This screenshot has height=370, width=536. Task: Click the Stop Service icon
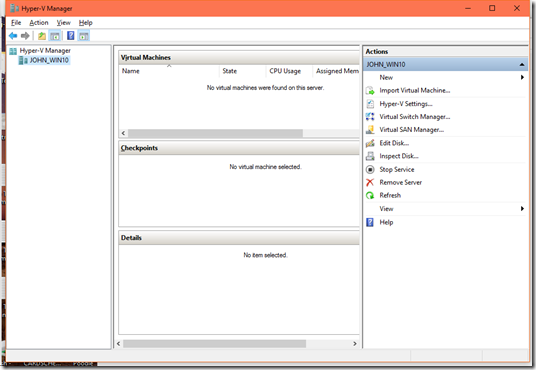tap(370, 169)
